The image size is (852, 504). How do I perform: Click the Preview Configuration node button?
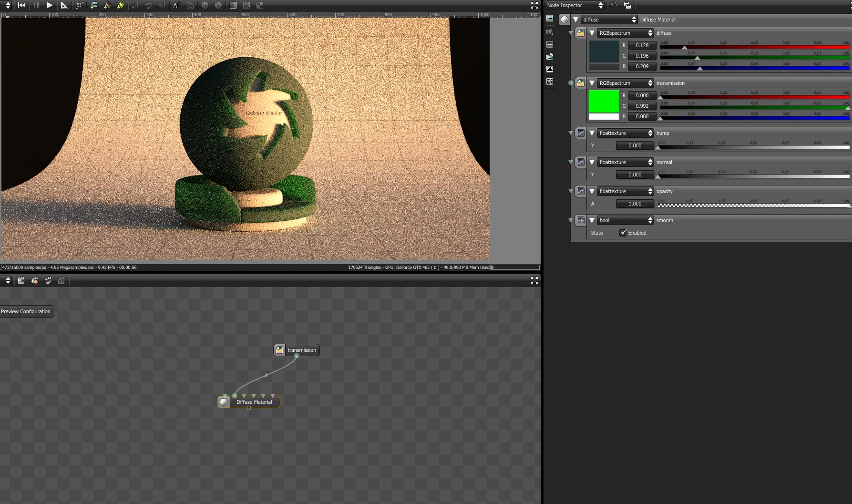(x=27, y=311)
